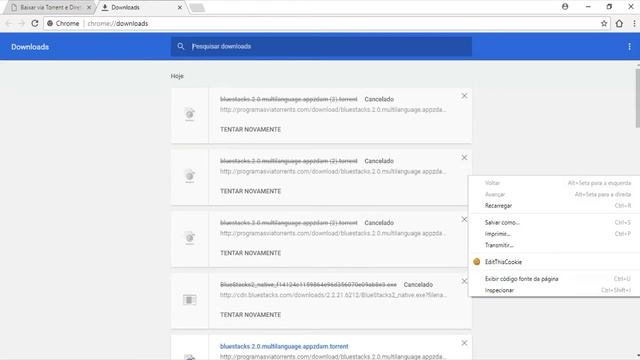Switch to the Baixar via Torrent tab
The width and height of the screenshot is (640, 360).
click(49, 7)
